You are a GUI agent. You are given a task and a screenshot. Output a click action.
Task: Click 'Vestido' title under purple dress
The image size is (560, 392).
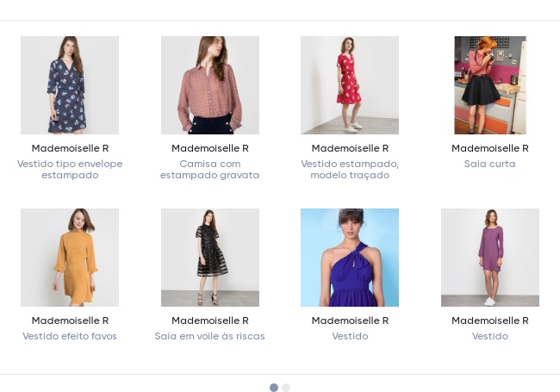[x=489, y=336]
